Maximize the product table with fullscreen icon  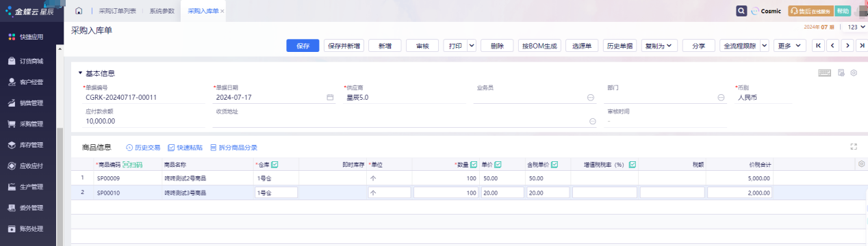(x=854, y=146)
